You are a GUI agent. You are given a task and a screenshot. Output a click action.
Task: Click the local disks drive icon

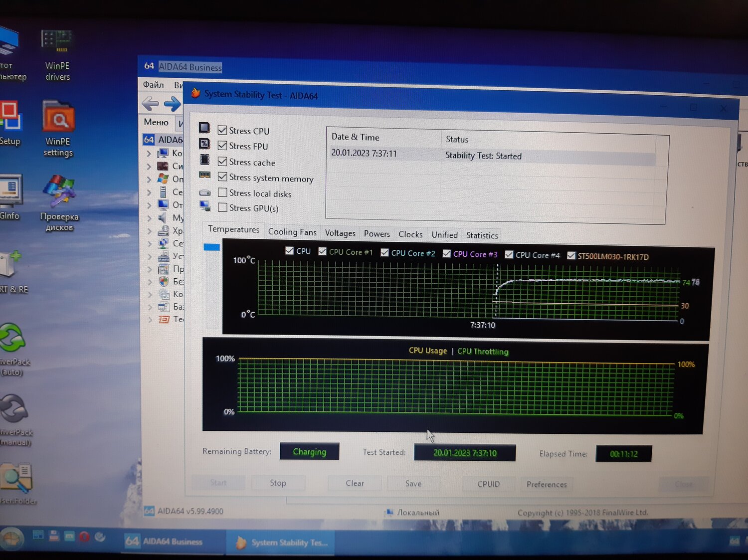(204, 192)
